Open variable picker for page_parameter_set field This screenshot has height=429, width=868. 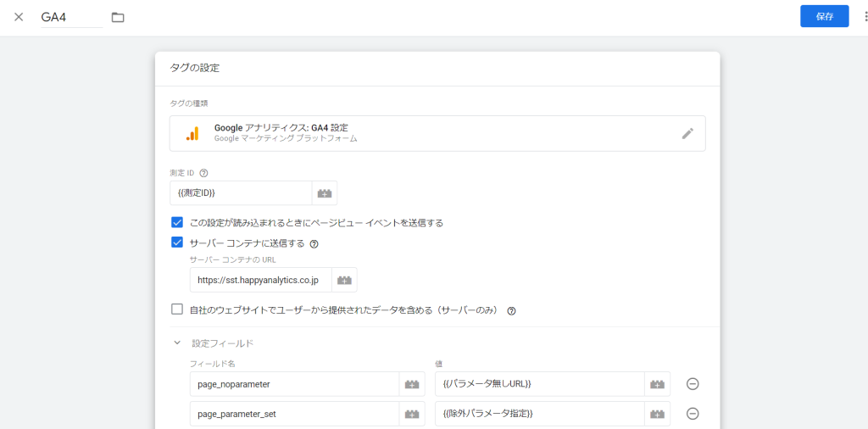412,414
